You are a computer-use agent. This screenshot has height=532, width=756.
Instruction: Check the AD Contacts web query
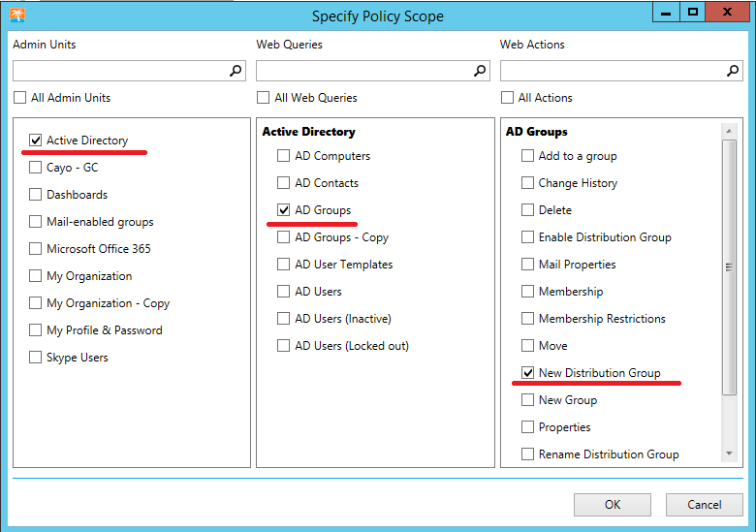pos(283,182)
